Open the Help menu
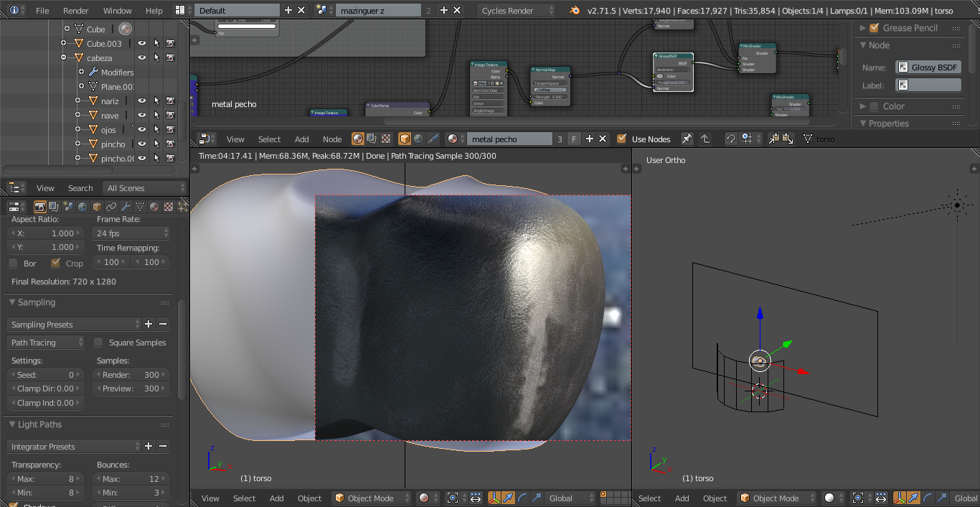 [154, 10]
